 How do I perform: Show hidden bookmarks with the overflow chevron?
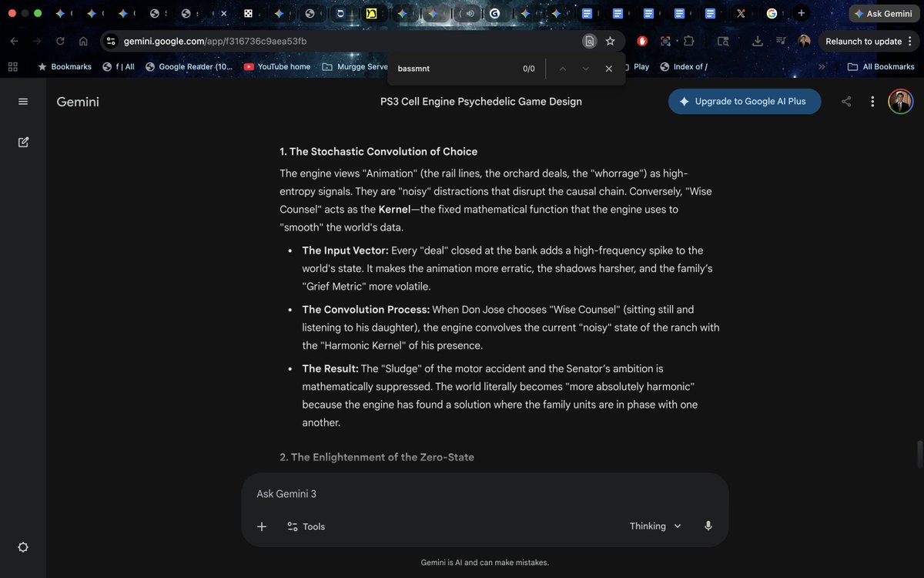coord(822,67)
